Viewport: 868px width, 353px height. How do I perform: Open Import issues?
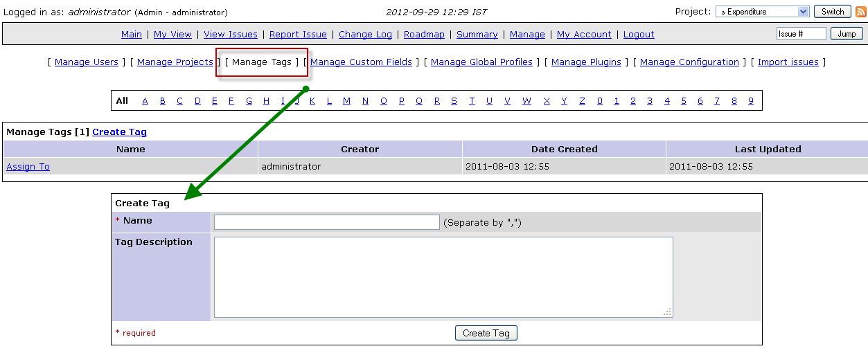pyautogui.click(x=788, y=62)
